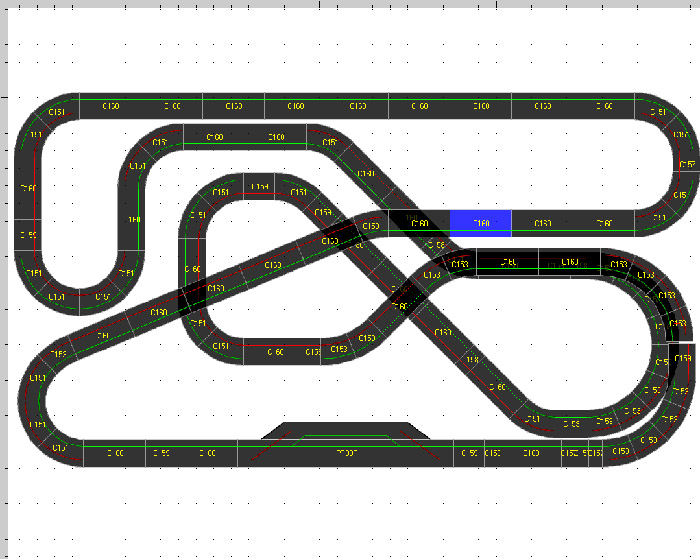Select the vertical straight inside the S-bend

pyautogui.click(x=133, y=219)
